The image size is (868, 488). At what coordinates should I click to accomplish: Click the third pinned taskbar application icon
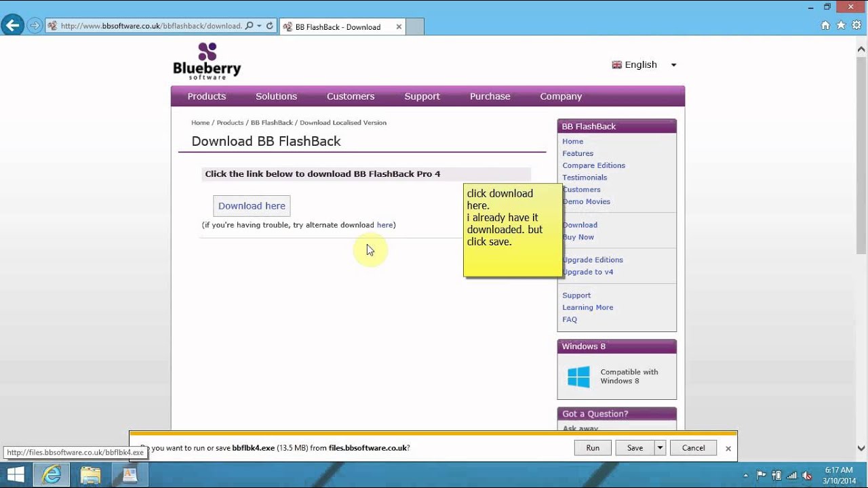tap(130, 474)
